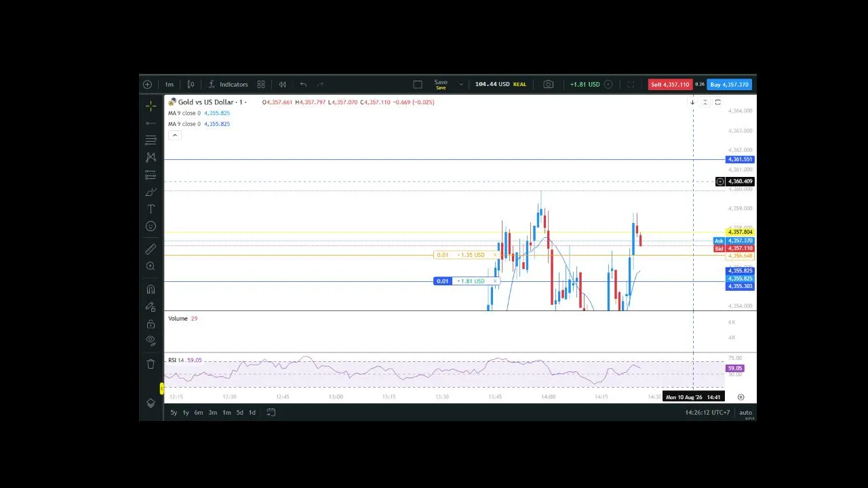Select the 5d time range

239,413
